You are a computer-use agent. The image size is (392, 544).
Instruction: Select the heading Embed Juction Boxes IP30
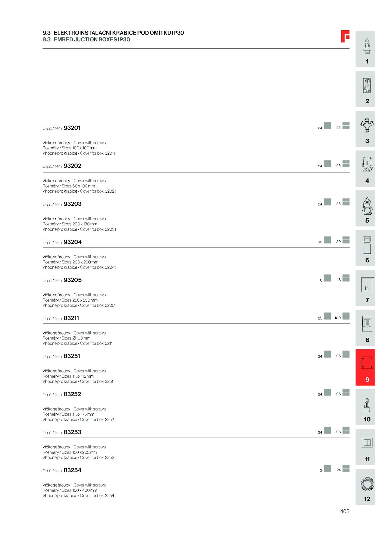click(x=92, y=39)
